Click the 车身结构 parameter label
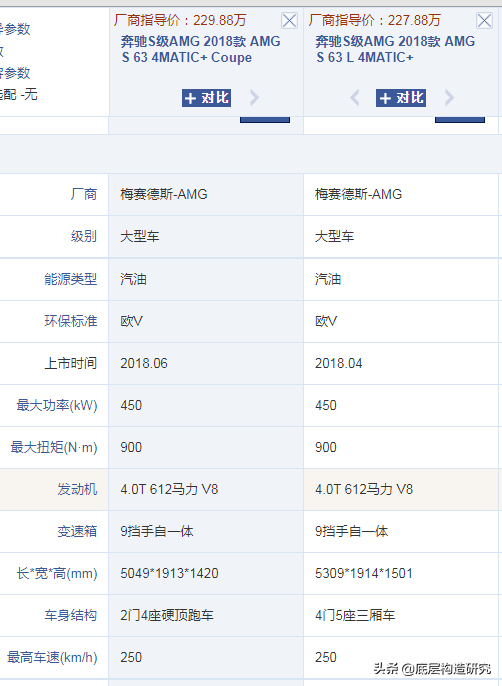The height and width of the screenshot is (686, 502). (70, 615)
